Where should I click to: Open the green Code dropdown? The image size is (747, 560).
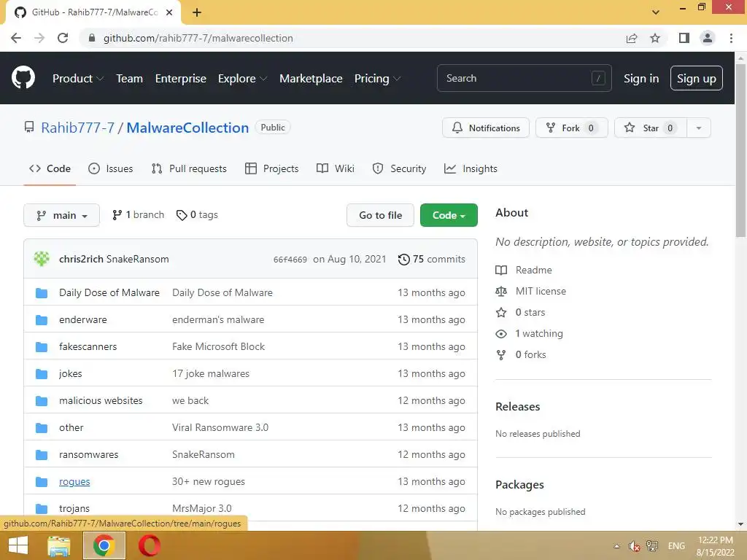(x=449, y=215)
